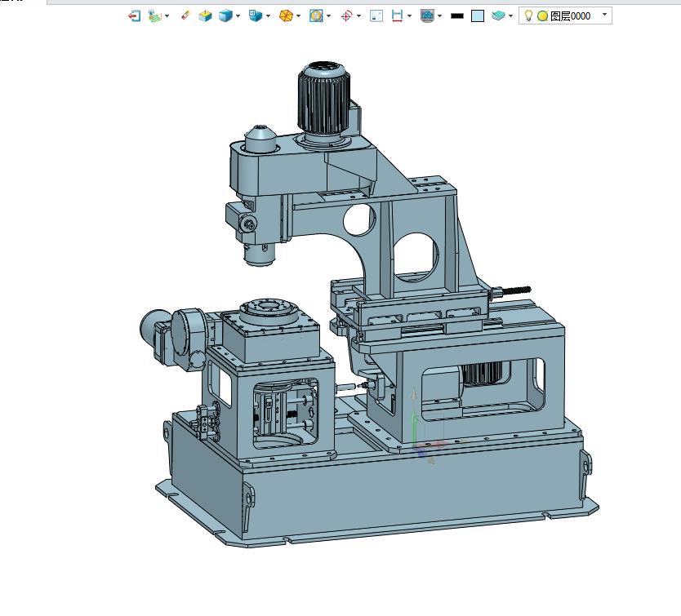The image size is (681, 616).
Task: Click the zoom magnifier icon
Action: click(316, 16)
